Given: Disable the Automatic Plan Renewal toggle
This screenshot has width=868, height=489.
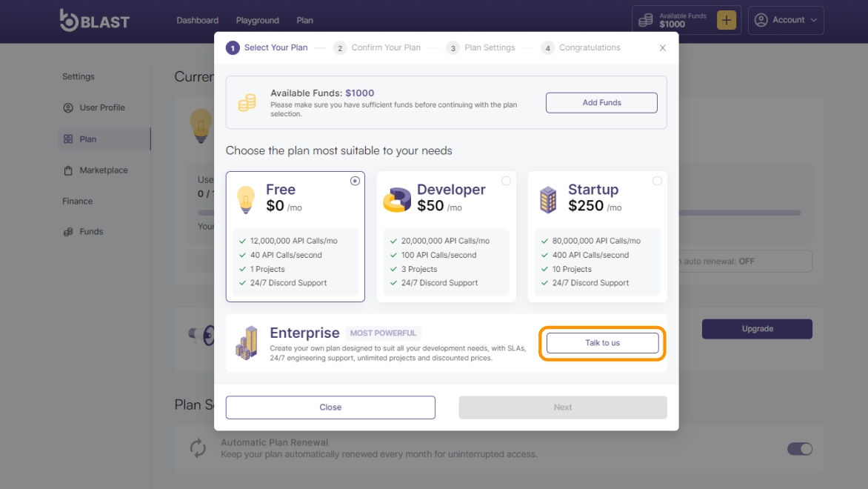Looking at the screenshot, I should pos(799,449).
